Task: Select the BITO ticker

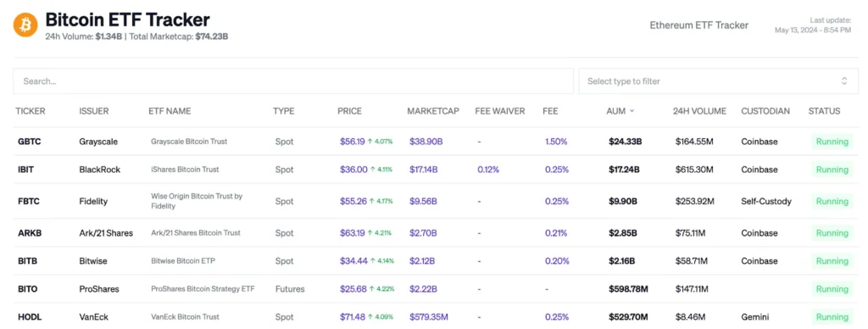Action: point(28,289)
